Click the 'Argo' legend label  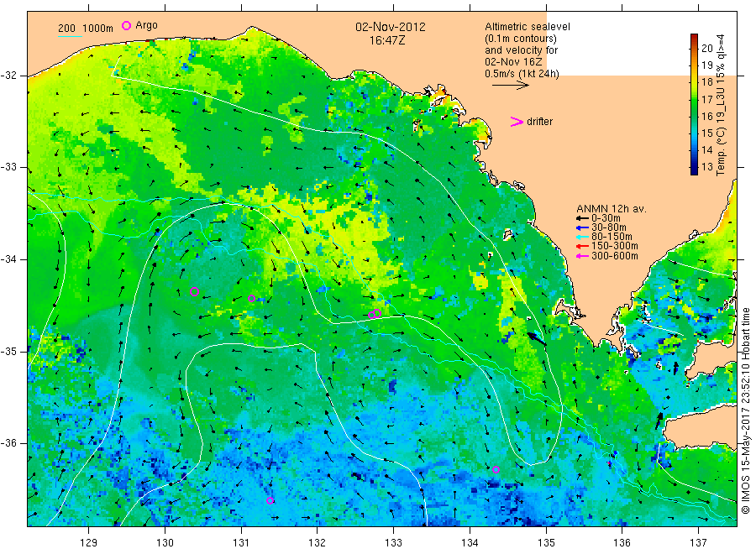[146, 25]
